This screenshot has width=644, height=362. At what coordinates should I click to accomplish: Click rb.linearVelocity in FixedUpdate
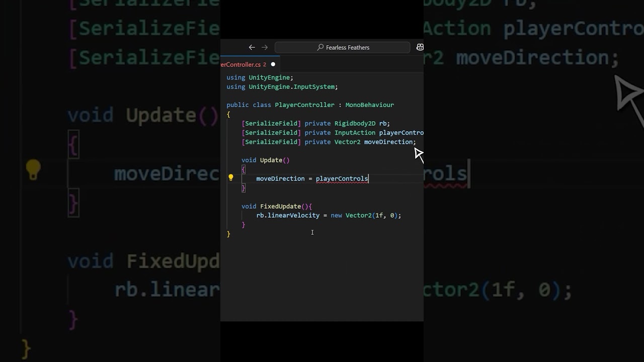click(x=288, y=216)
